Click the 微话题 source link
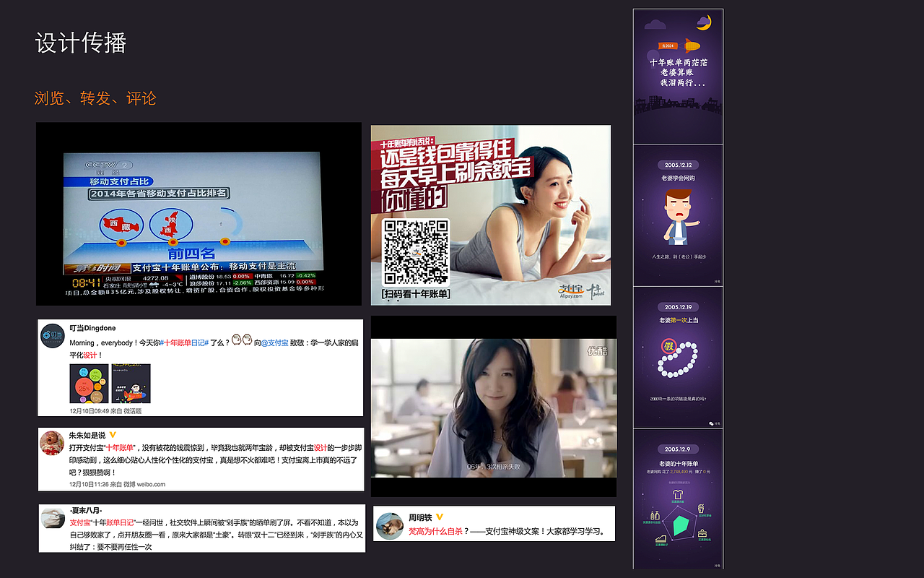924x578 pixels. [x=133, y=411]
